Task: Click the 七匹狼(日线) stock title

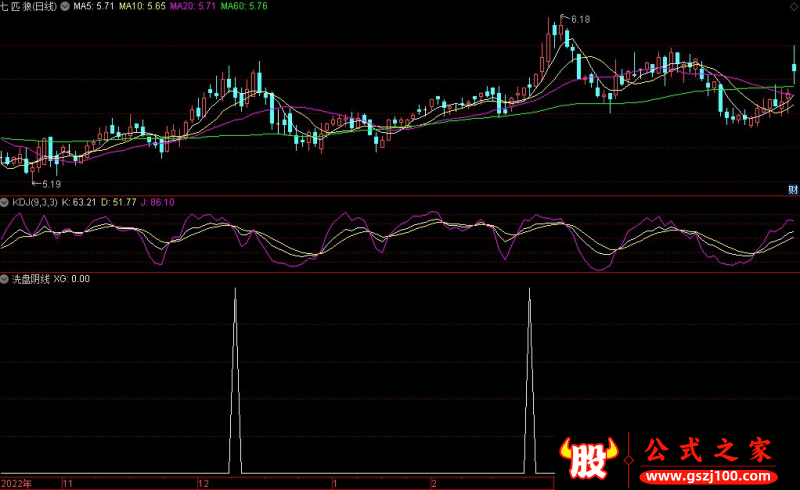Action: (x=30, y=7)
